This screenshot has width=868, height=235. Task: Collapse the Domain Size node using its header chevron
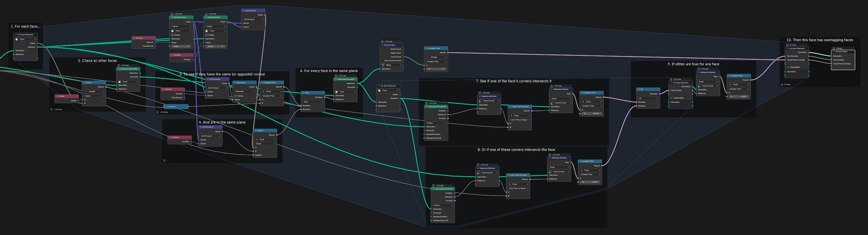[x=382, y=45]
